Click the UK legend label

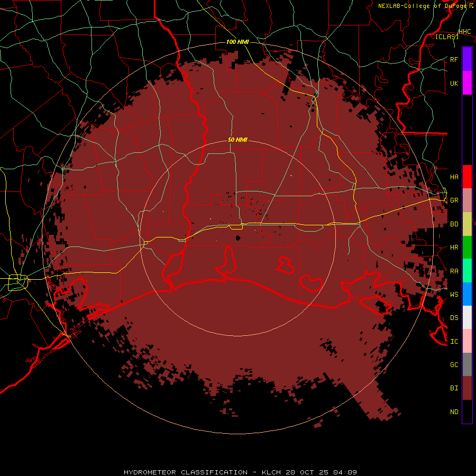pos(454,83)
